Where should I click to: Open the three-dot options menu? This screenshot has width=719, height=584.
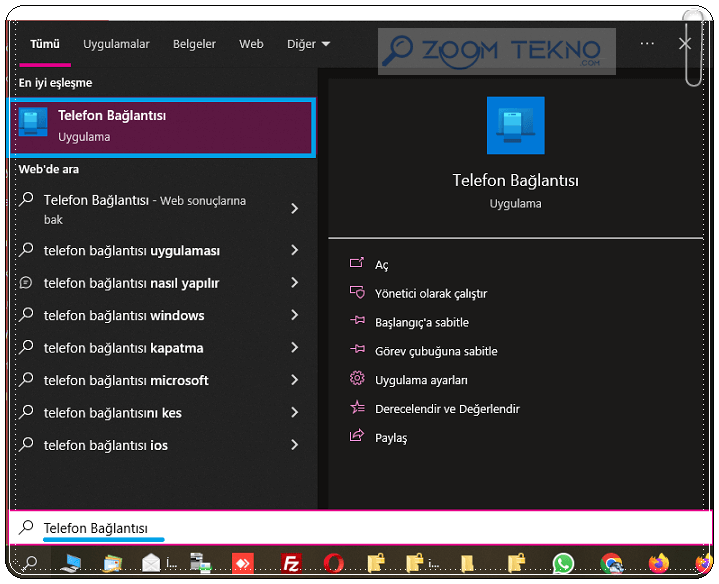647,44
